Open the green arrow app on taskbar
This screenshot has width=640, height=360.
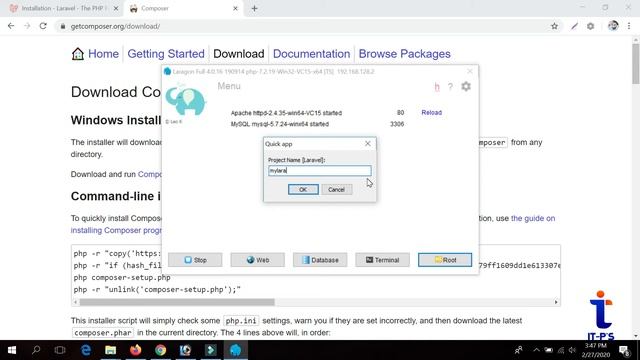(211, 350)
